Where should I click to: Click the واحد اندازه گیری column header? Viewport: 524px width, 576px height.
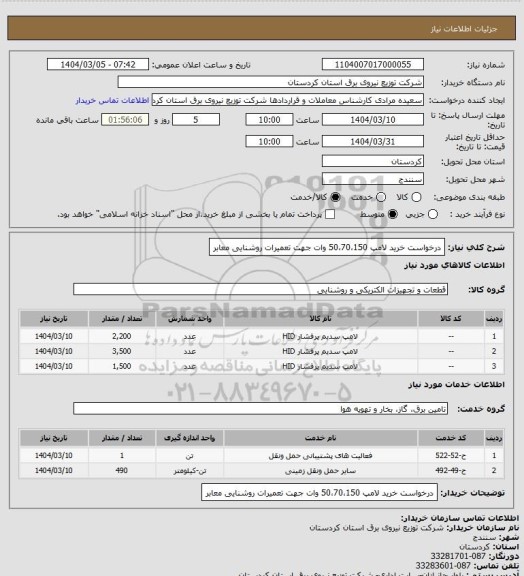[190, 438]
